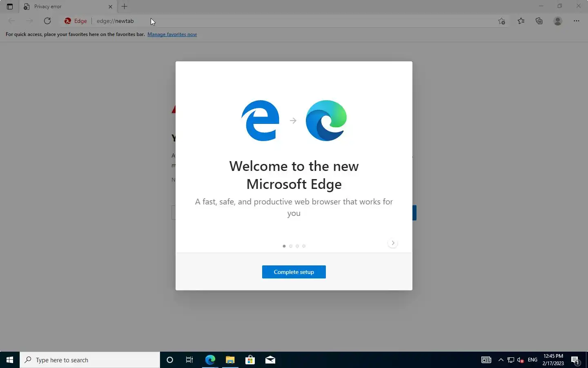Click 'A fast, safe, and productive' subtitle text
This screenshot has width=588, height=368.
[294, 207]
